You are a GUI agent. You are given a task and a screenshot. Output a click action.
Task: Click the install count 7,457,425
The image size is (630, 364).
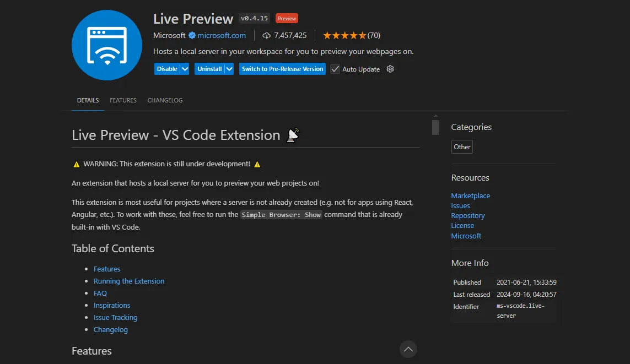[290, 35]
